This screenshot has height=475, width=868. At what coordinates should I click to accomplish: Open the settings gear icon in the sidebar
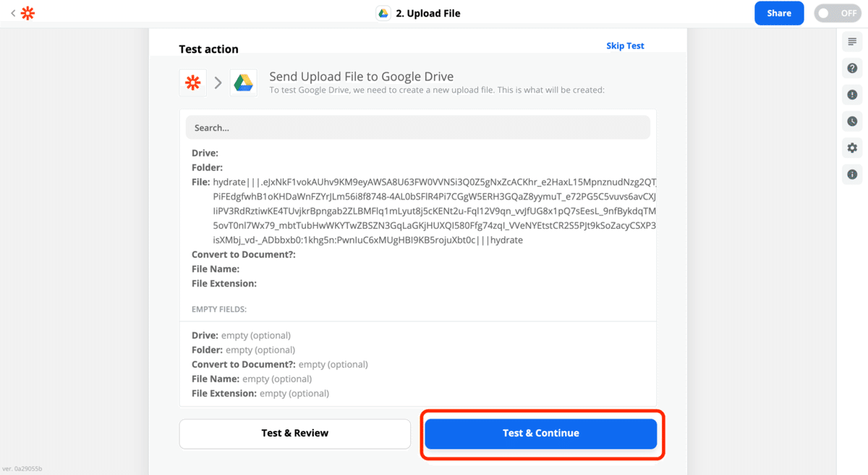click(x=852, y=148)
